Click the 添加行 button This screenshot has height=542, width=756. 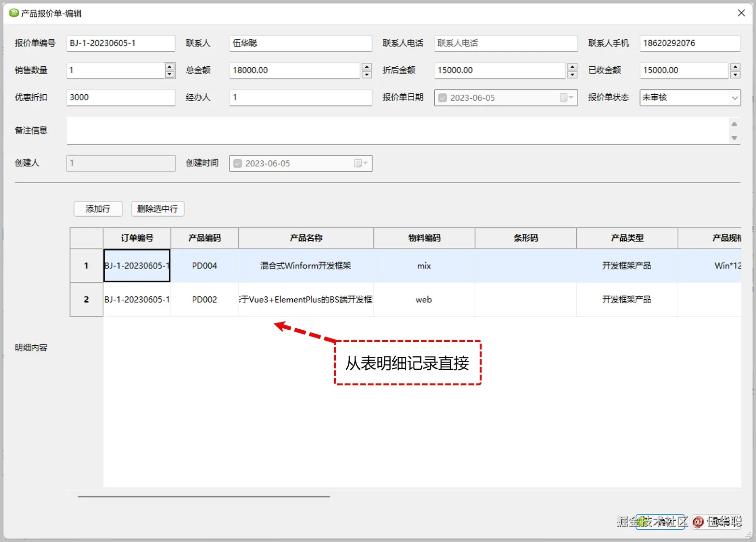tap(98, 209)
